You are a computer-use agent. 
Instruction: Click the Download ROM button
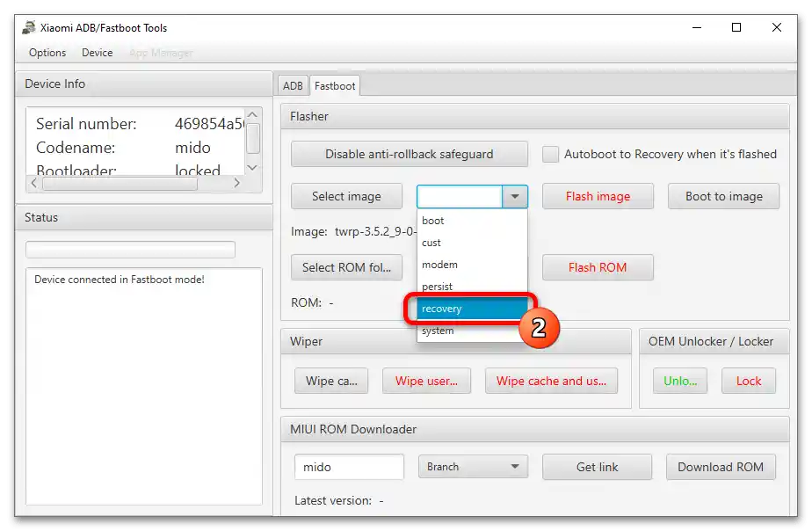coord(721,467)
